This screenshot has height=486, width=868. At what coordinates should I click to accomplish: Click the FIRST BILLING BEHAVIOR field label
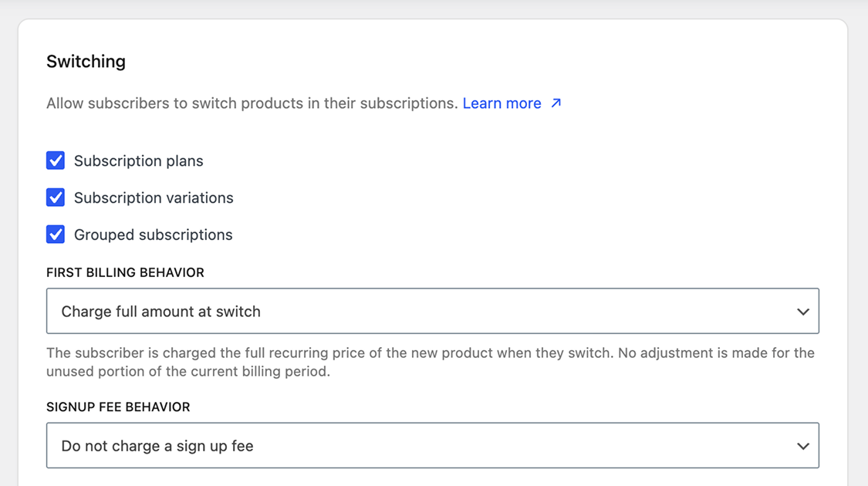[x=125, y=273]
